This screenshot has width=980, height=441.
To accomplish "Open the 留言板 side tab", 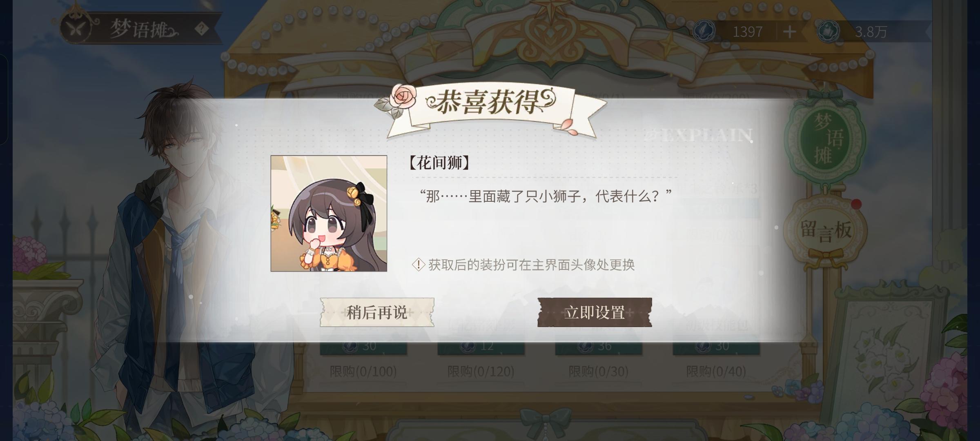I will pyautogui.click(x=825, y=231).
